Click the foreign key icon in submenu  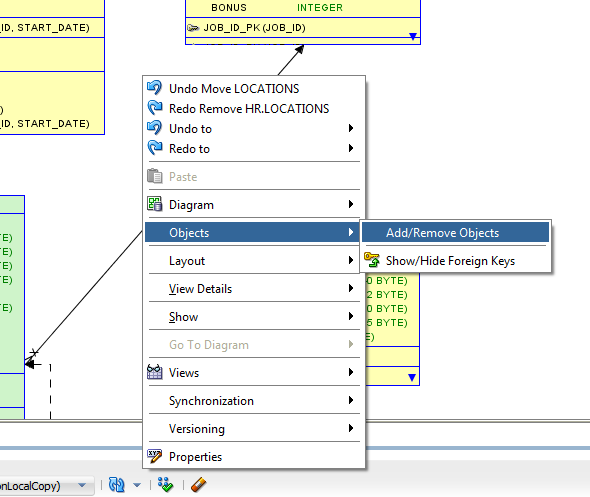point(372,260)
